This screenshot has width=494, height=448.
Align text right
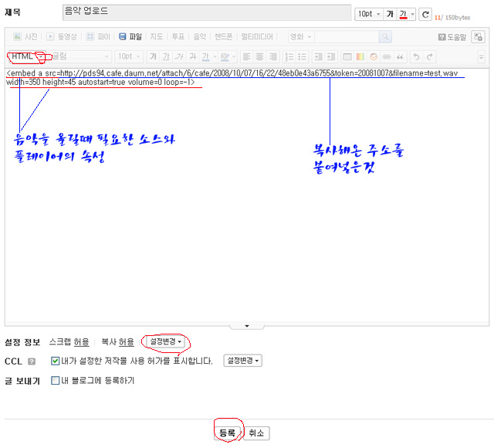click(272, 56)
